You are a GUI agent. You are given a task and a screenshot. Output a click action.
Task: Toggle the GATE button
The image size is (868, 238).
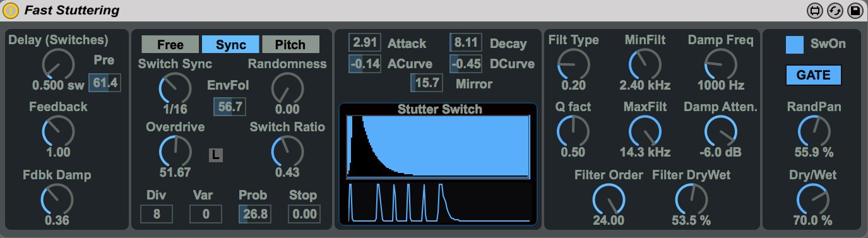tap(814, 74)
